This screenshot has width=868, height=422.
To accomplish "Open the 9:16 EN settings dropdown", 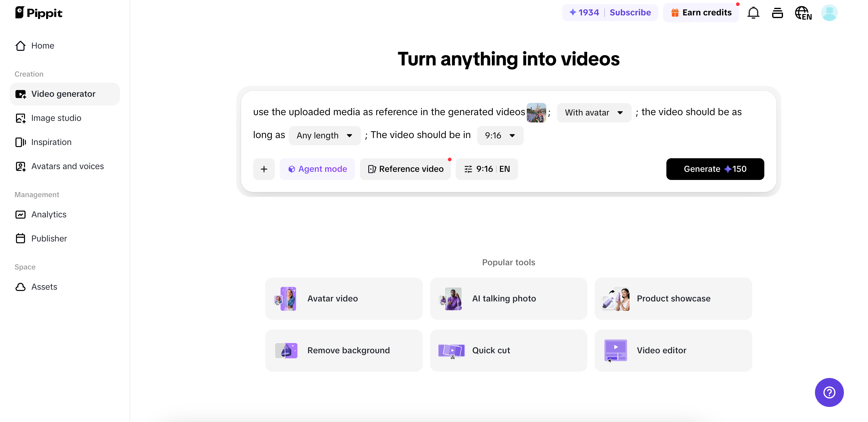I will click(x=486, y=169).
